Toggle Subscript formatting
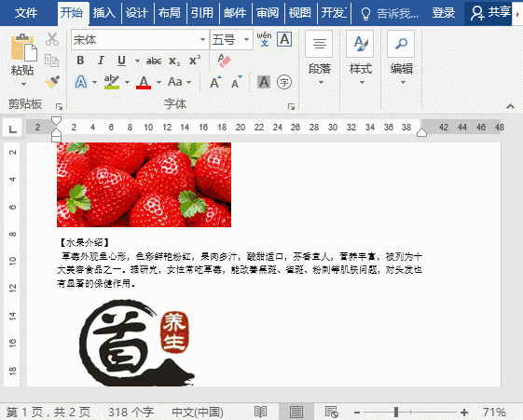The image size is (523, 420). coord(174,61)
